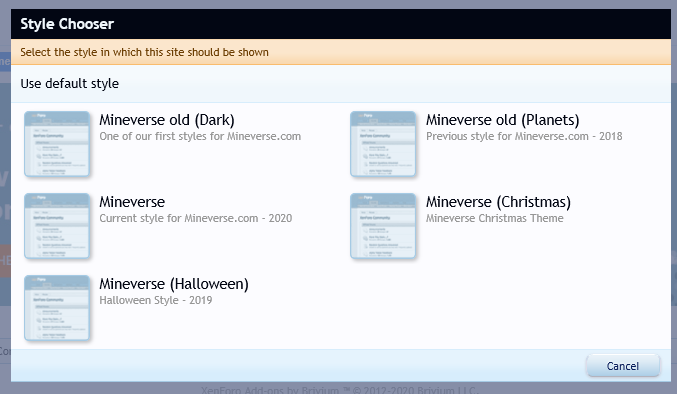Image resolution: width=677 pixels, height=394 pixels.
Task: Click 'Halloween Style - 2019' description
Action: (156, 300)
